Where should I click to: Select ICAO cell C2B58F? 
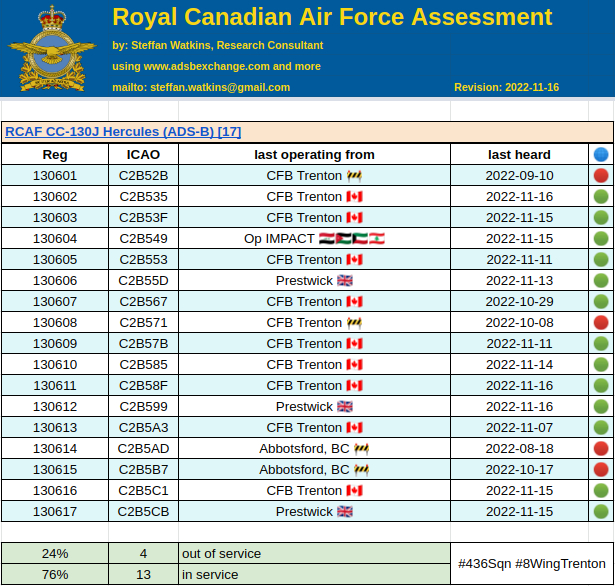[x=143, y=386]
